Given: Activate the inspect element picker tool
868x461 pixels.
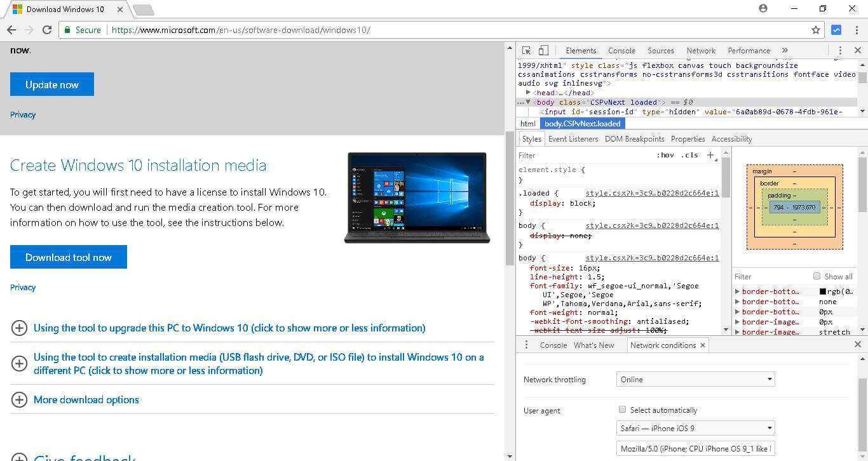Looking at the screenshot, I should [527, 51].
